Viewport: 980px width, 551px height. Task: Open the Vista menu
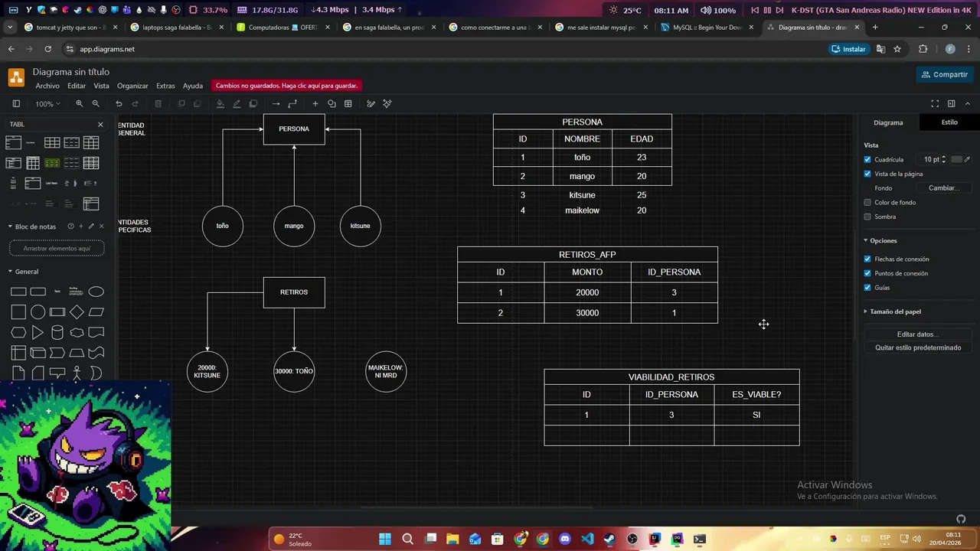(x=101, y=86)
